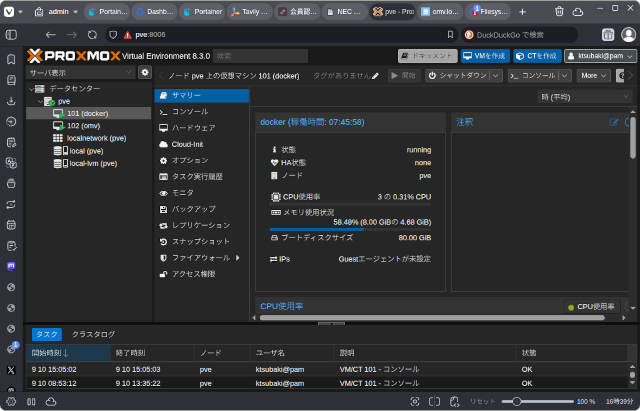640x411 pixels.
Task: Open the server view settings gear
Action: pyautogui.click(x=144, y=73)
